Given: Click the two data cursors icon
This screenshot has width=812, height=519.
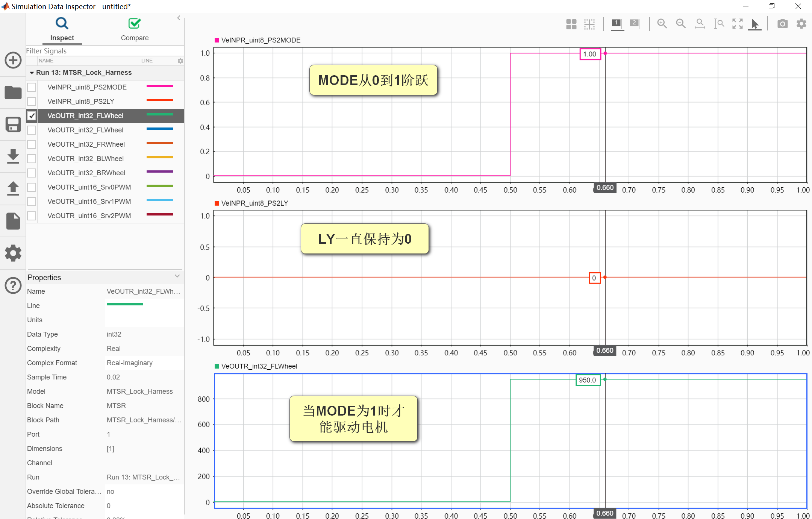Looking at the screenshot, I should pyautogui.click(x=635, y=24).
